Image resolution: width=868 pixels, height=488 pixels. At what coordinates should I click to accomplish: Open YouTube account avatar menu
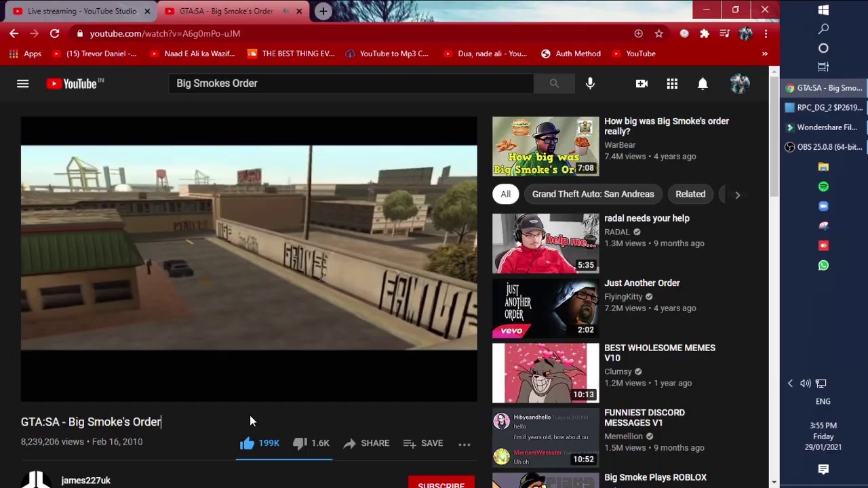(x=740, y=83)
